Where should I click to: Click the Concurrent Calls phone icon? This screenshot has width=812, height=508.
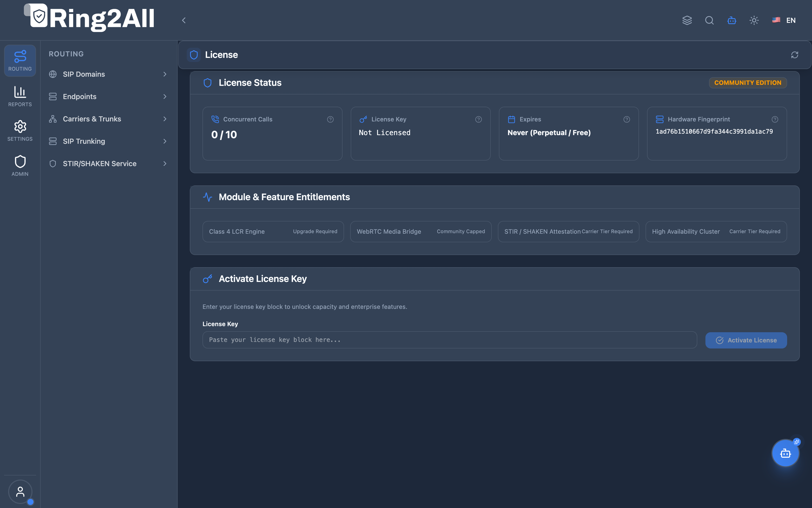pos(215,119)
